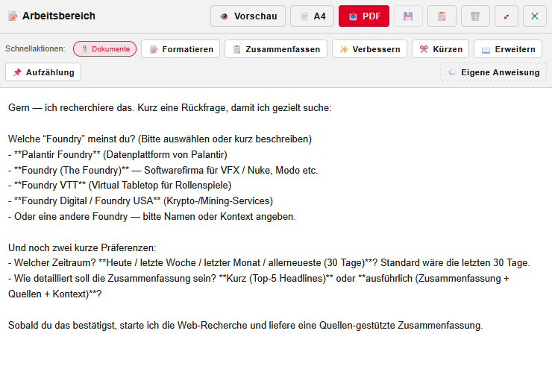
Task: Export the document as PDF
Action: coord(363,16)
